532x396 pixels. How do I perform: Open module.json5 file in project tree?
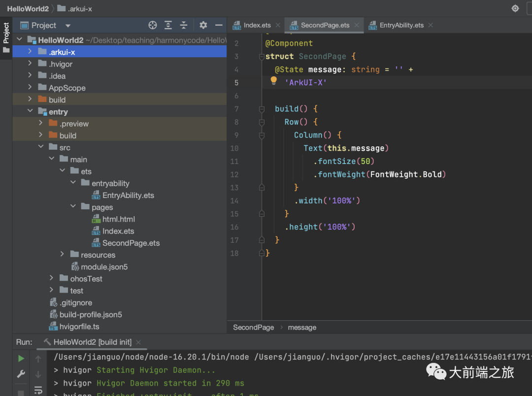104,267
